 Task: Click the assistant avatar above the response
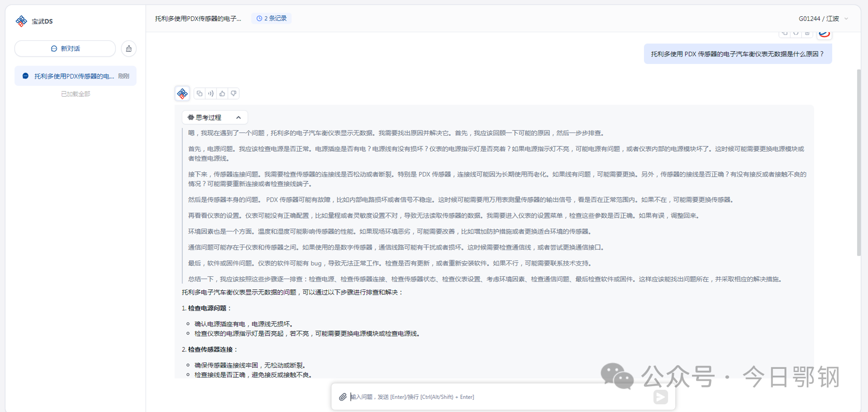pos(182,94)
